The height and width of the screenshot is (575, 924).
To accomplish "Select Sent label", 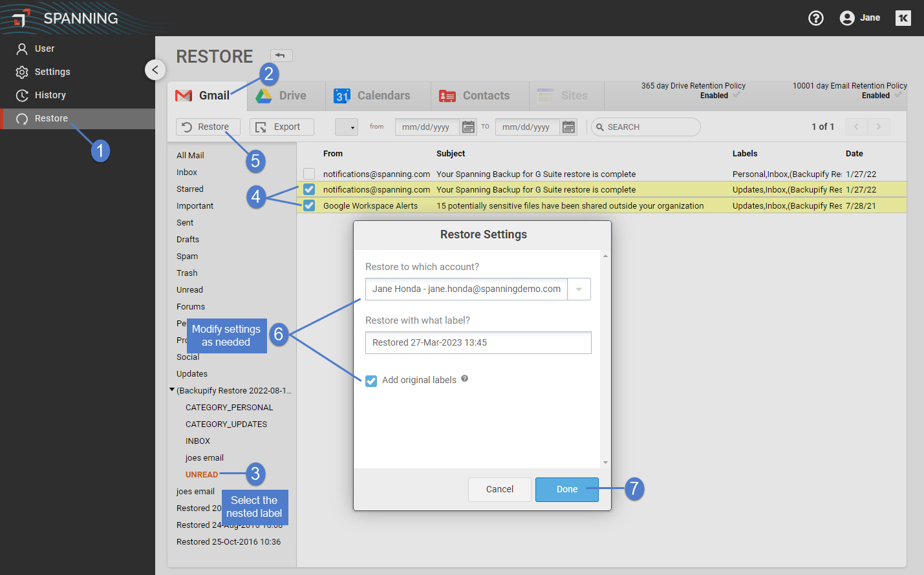I will click(x=185, y=222).
